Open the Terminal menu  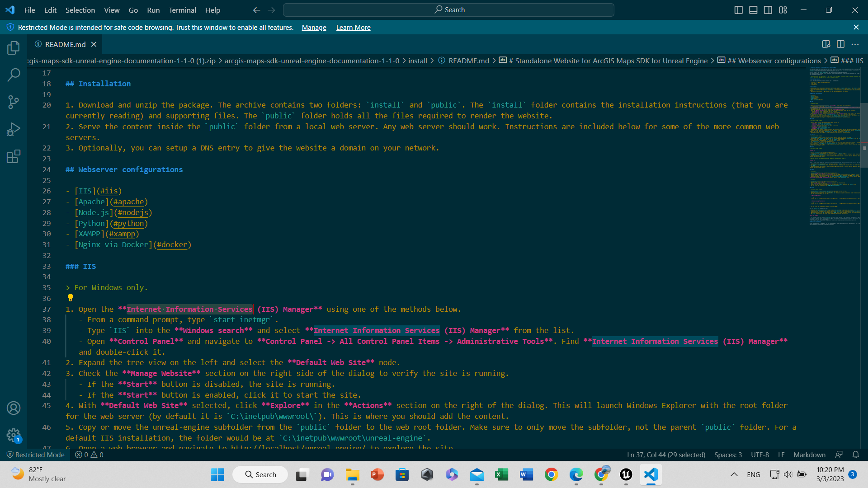[182, 10]
